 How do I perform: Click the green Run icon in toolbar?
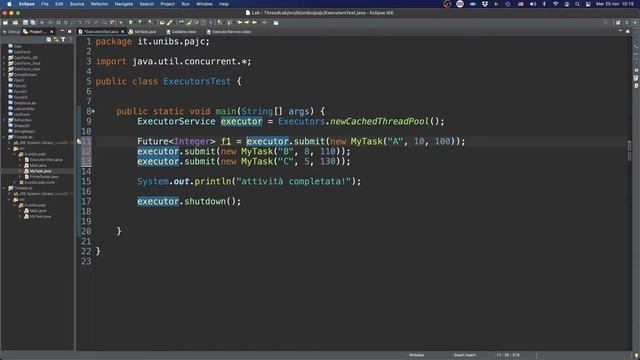click(131, 23)
